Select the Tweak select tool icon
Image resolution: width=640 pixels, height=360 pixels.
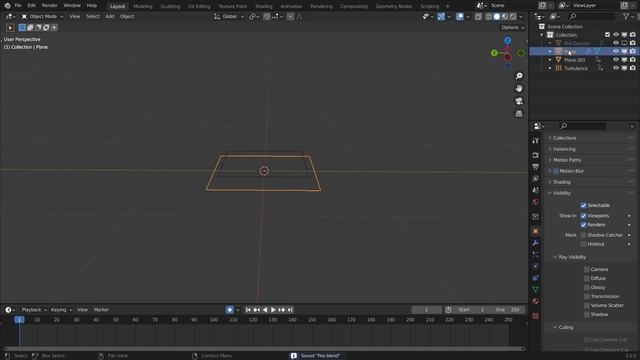[x=10, y=28]
